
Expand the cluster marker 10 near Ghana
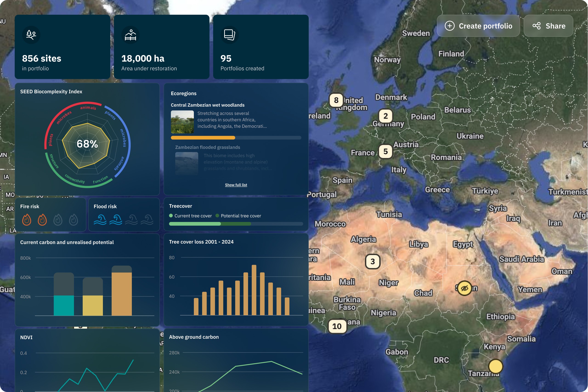coord(337,326)
